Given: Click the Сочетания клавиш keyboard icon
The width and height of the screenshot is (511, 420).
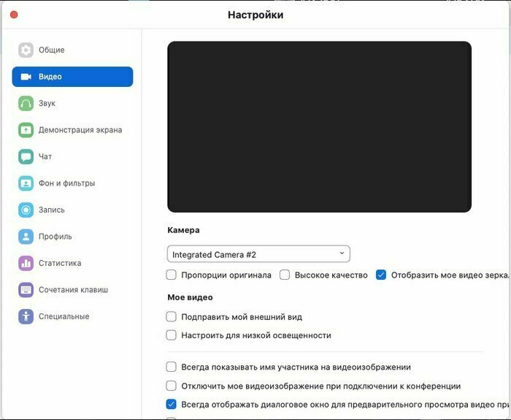Looking at the screenshot, I should [x=26, y=290].
